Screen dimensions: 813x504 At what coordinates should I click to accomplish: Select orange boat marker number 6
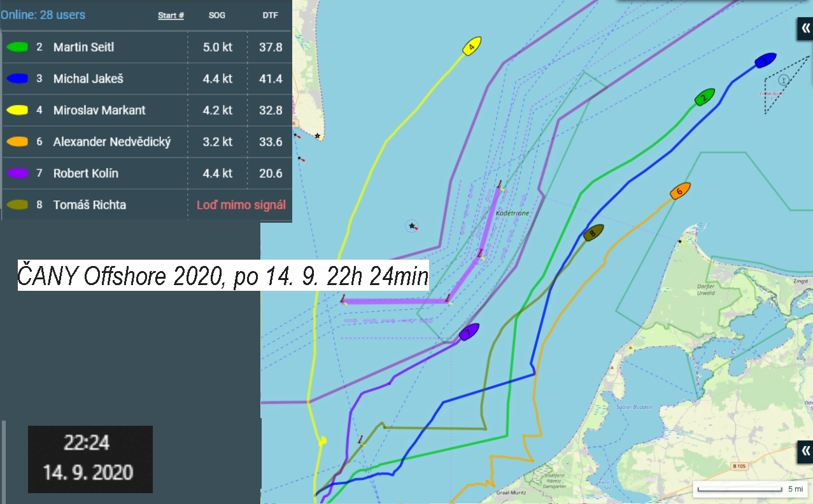coord(680,190)
